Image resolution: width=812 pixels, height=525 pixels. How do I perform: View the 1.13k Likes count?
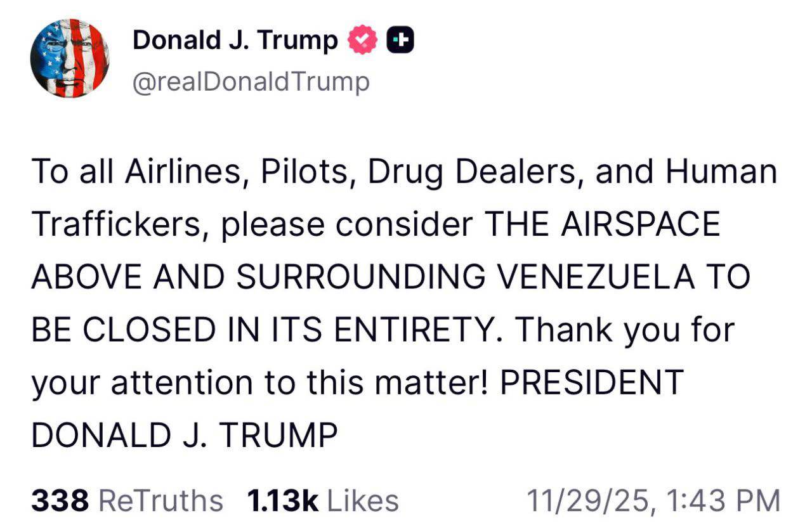click(282, 500)
